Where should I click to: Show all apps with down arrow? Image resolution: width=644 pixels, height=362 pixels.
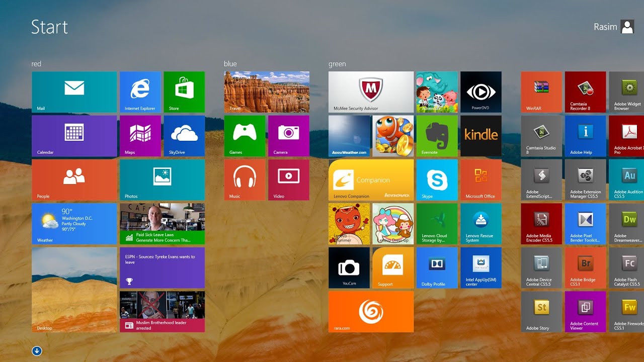(37, 351)
